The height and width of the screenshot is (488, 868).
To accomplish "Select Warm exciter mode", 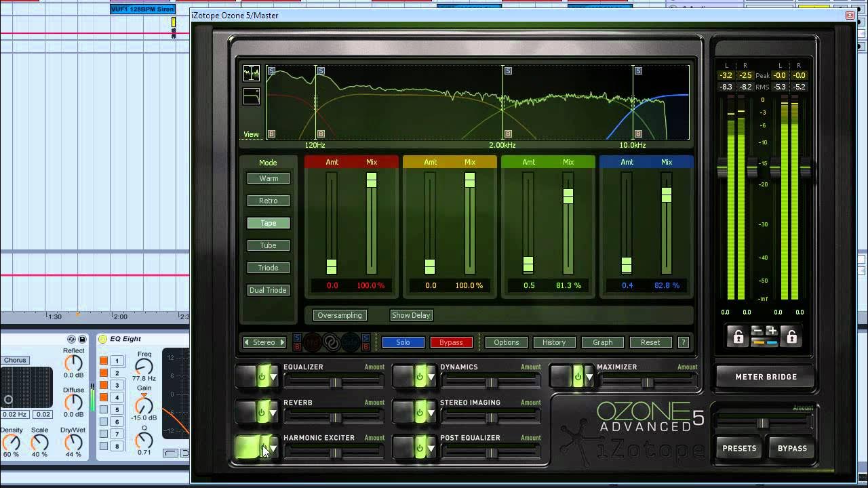I will (x=269, y=178).
